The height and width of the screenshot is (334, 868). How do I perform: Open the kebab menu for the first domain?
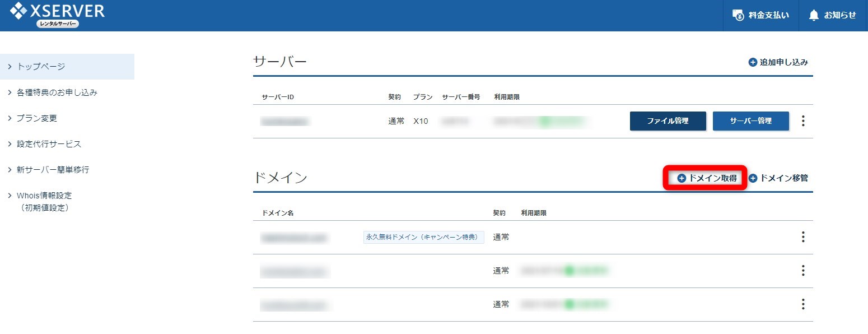(x=803, y=237)
